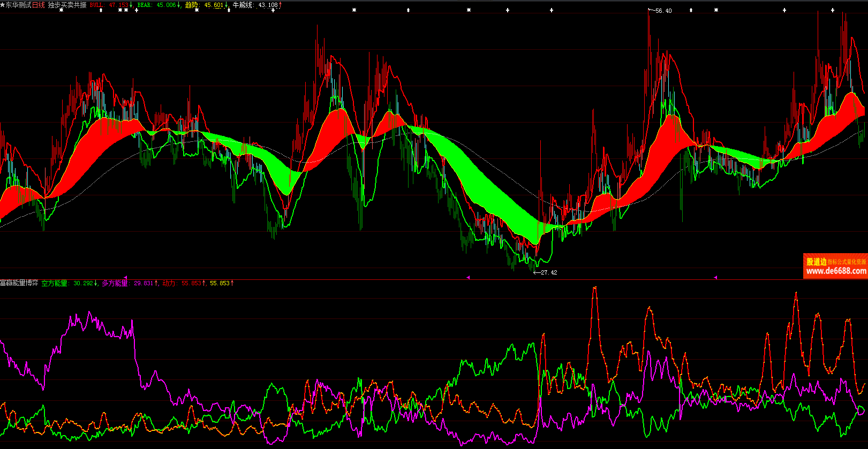Click the 27.42 lowest price label
The width and height of the screenshot is (868, 449).
(548, 272)
